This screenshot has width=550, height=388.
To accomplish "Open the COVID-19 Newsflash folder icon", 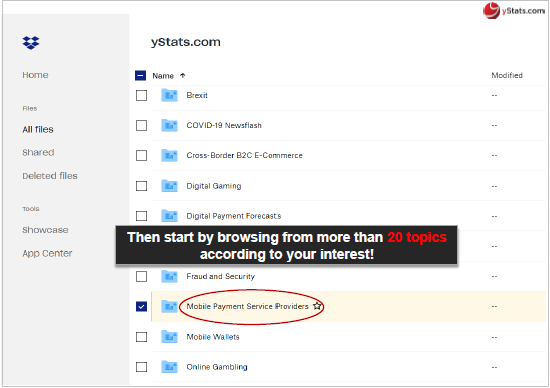I will coord(169,125).
